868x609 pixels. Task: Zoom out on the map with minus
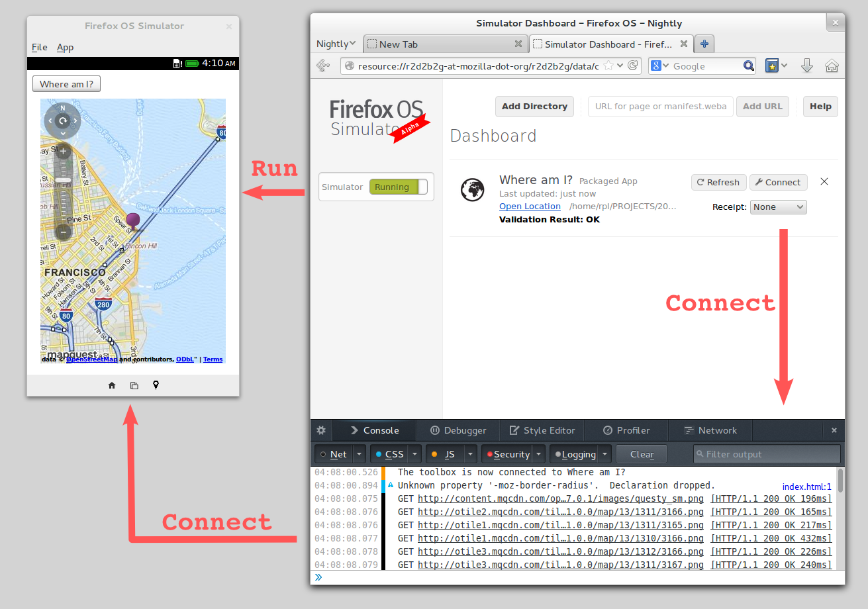tap(64, 232)
